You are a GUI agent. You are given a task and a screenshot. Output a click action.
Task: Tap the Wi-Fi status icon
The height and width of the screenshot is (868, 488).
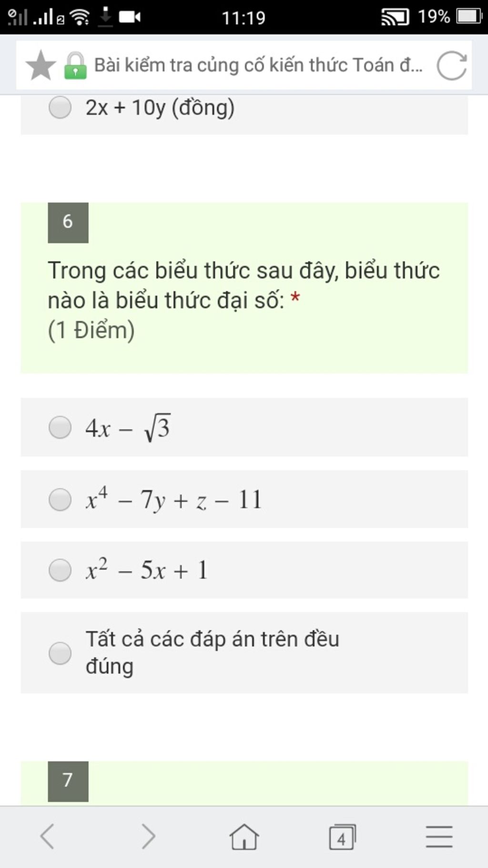(x=80, y=17)
